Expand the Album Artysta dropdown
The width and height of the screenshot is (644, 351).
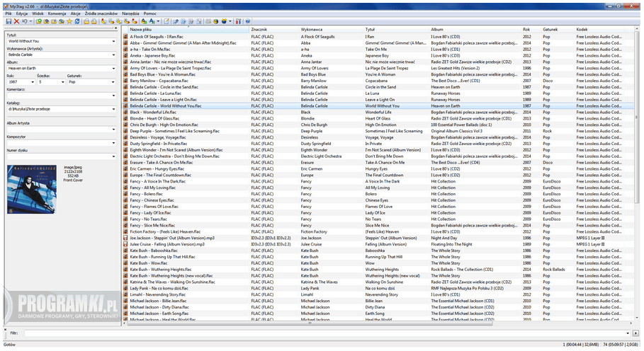pyautogui.click(x=113, y=130)
